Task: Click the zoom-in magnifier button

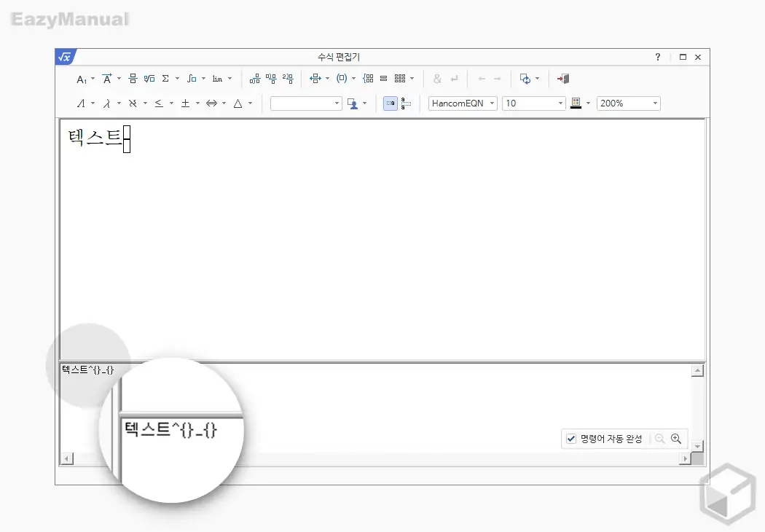Action: point(677,439)
